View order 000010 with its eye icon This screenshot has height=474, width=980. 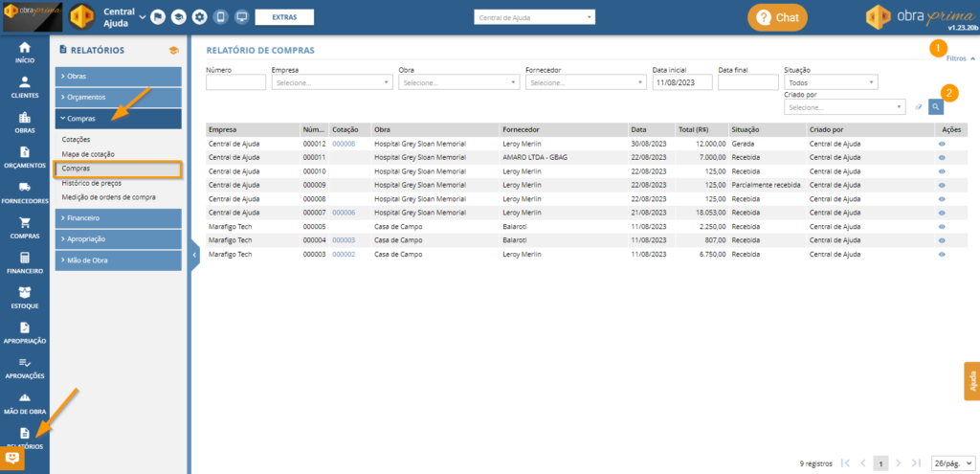tap(942, 171)
